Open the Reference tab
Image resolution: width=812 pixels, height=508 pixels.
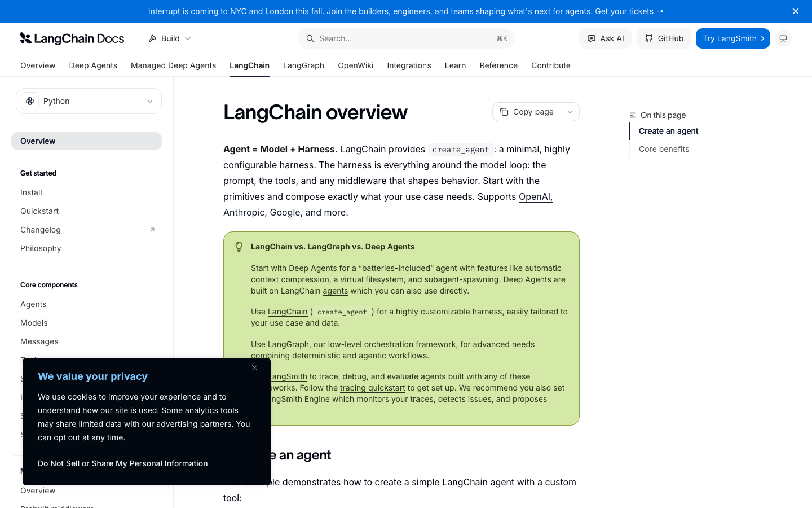click(x=498, y=65)
